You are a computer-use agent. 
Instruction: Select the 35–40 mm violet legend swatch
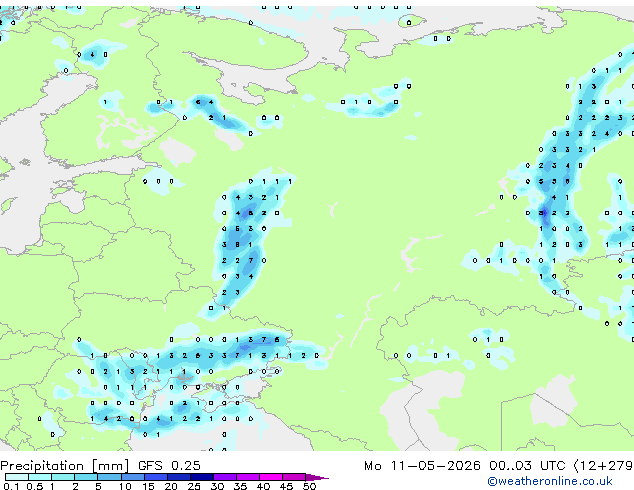[x=247, y=477]
